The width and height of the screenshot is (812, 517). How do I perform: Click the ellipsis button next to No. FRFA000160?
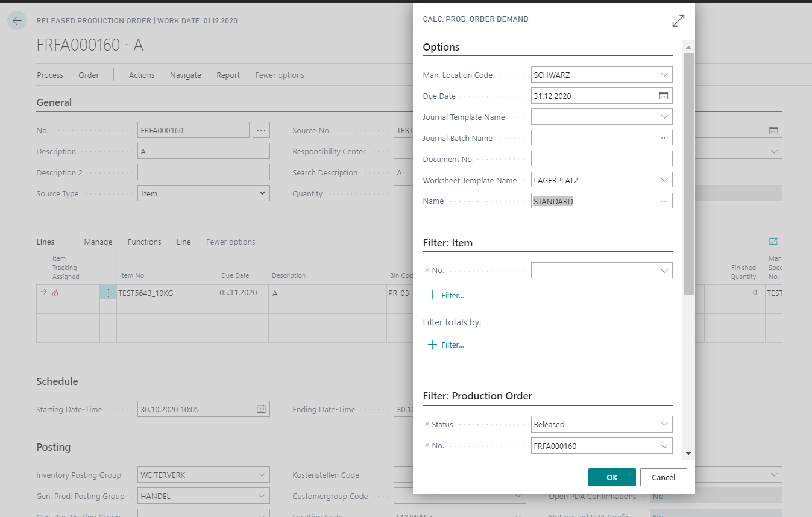pyautogui.click(x=261, y=130)
